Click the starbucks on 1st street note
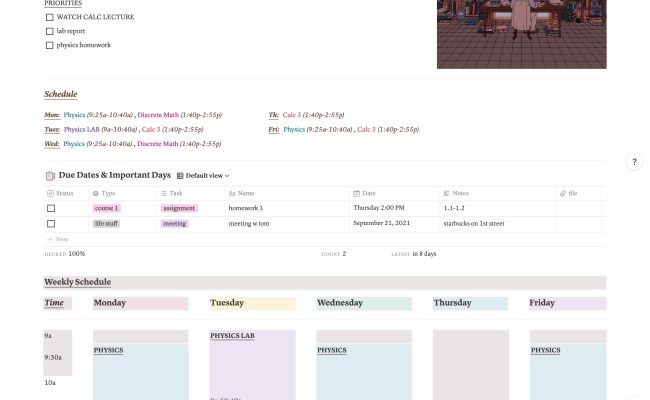This screenshot has height=400, width=650. click(x=474, y=224)
